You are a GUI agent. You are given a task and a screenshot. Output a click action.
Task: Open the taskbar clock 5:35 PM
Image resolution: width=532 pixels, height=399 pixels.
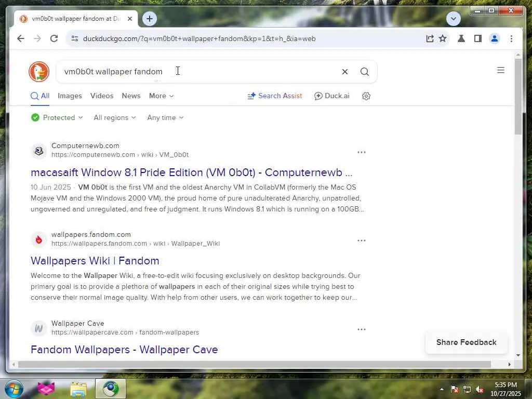[x=506, y=389]
